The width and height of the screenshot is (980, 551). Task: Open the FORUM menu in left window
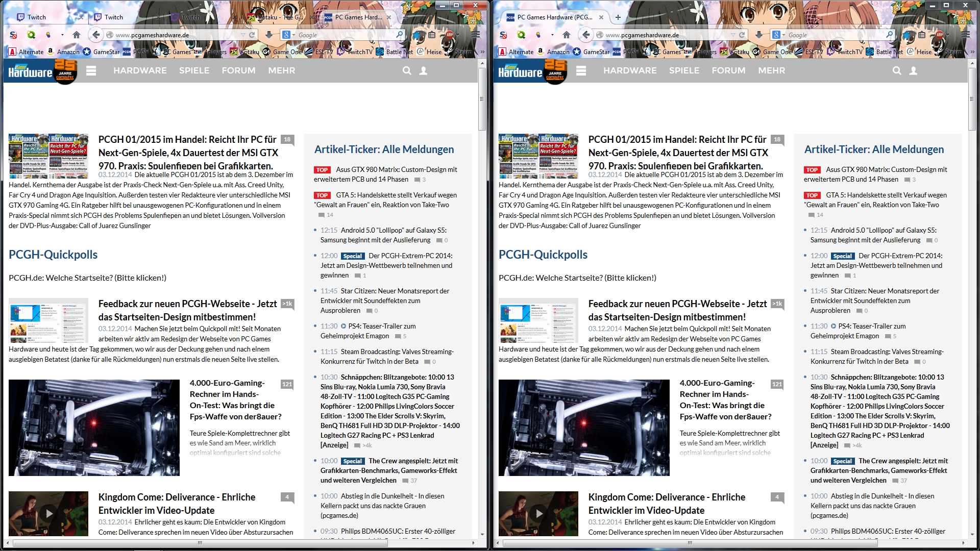click(x=238, y=70)
